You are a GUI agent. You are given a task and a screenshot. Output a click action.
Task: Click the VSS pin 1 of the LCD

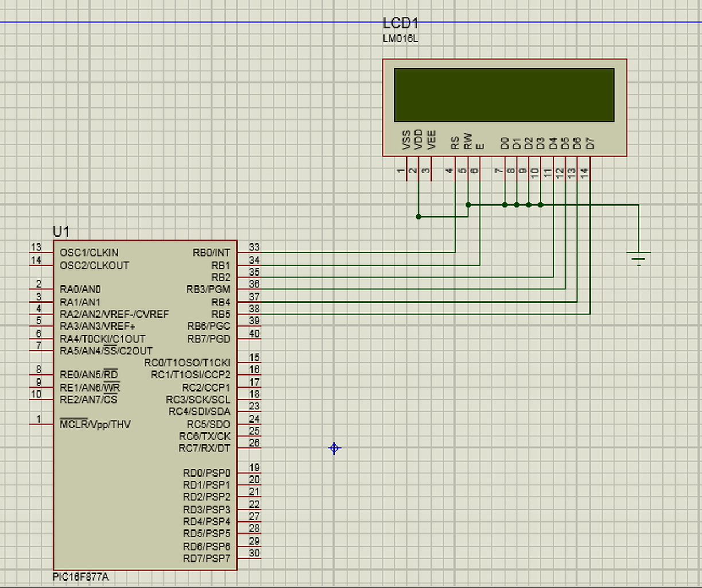406,170
